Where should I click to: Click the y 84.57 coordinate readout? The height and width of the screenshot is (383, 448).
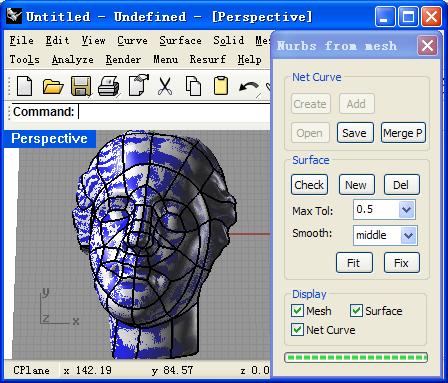click(x=172, y=370)
